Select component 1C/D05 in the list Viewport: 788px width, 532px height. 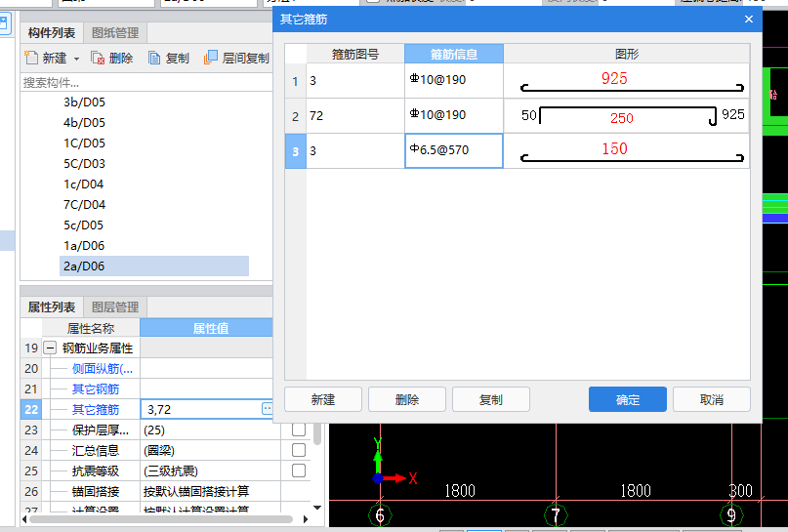(x=84, y=143)
